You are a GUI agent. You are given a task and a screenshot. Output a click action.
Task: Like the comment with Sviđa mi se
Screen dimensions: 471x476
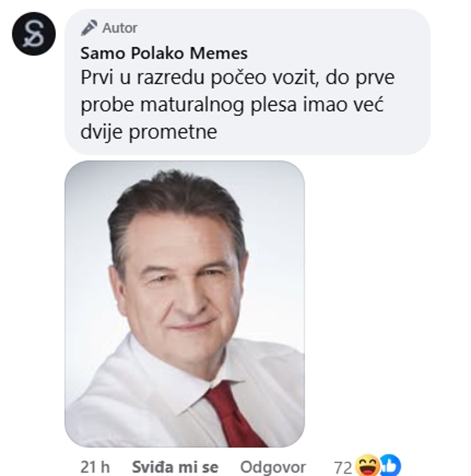pos(175,467)
